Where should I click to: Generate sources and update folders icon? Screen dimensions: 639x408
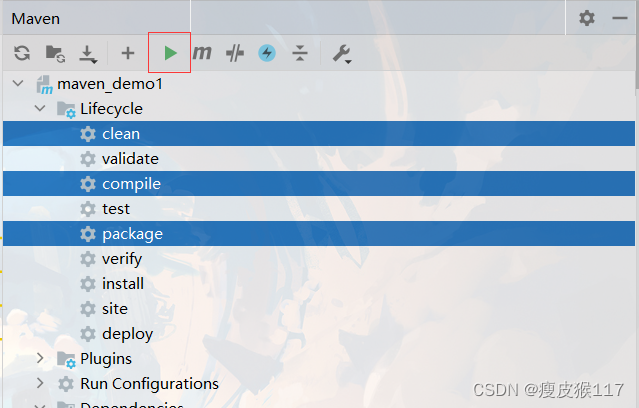pos(55,53)
